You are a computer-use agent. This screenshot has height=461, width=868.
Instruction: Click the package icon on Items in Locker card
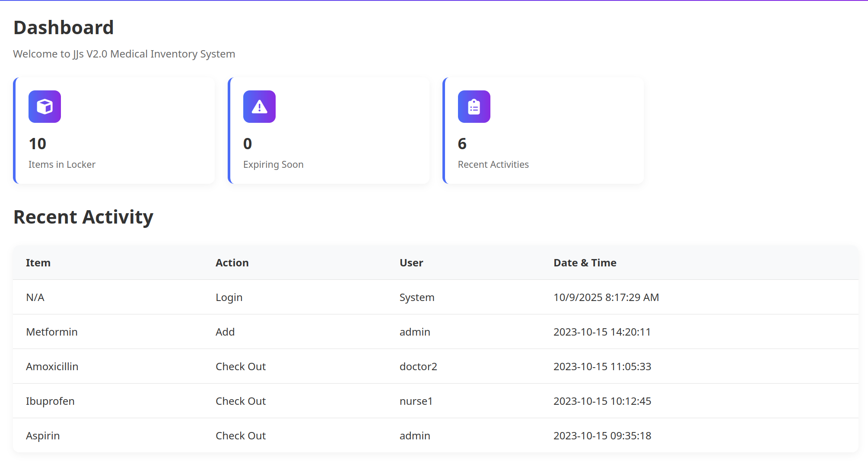(x=45, y=106)
